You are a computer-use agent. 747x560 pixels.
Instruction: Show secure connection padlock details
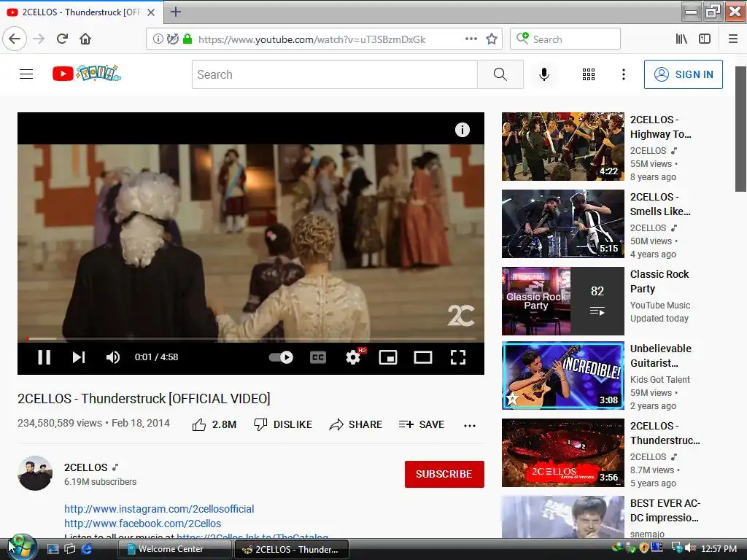pos(187,39)
